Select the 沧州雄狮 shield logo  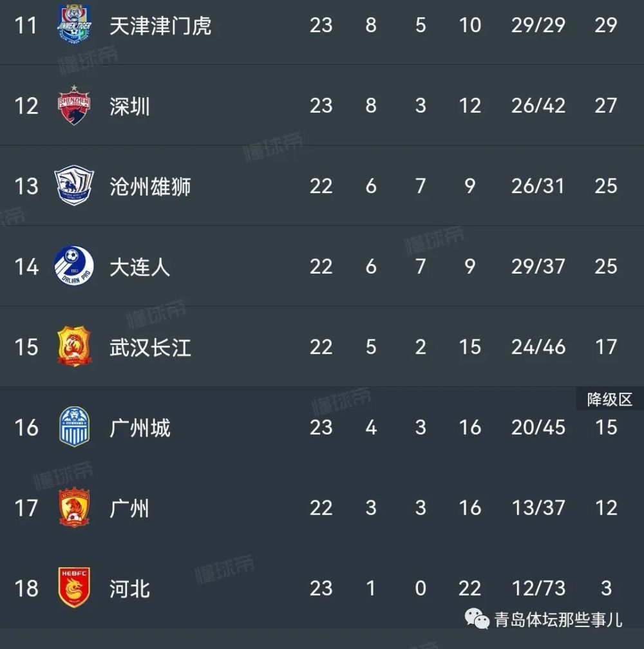pos(74,185)
